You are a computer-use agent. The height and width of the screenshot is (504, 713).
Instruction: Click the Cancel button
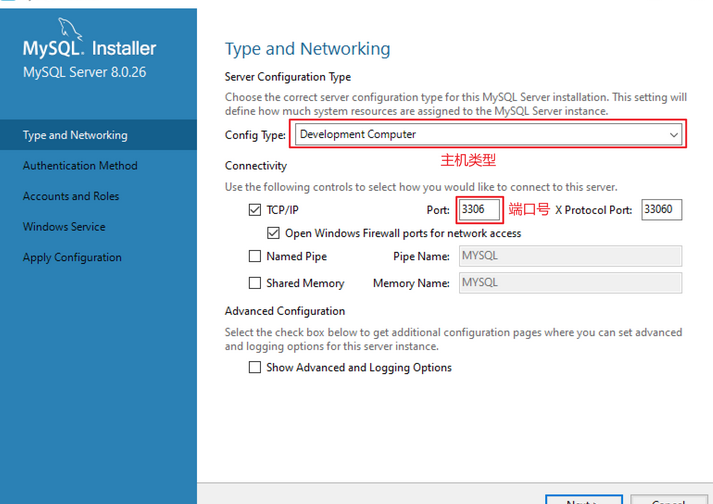tap(669, 499)
